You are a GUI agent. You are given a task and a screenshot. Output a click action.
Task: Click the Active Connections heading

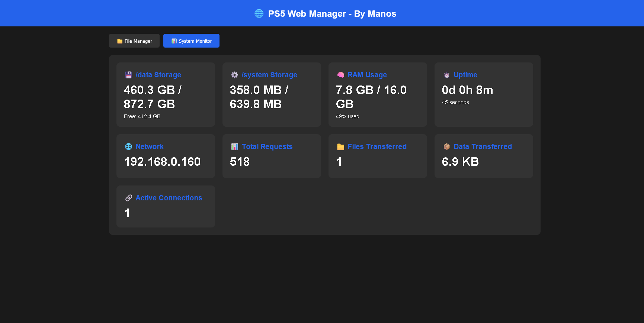tap(169, 198)
